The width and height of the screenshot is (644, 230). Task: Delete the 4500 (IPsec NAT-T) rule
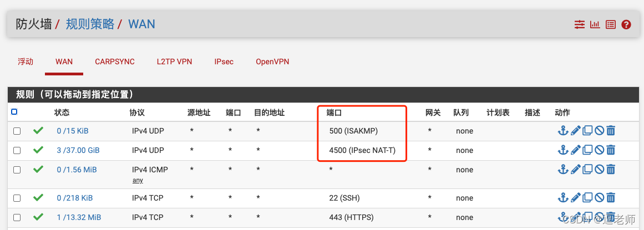tap(611, 150)
